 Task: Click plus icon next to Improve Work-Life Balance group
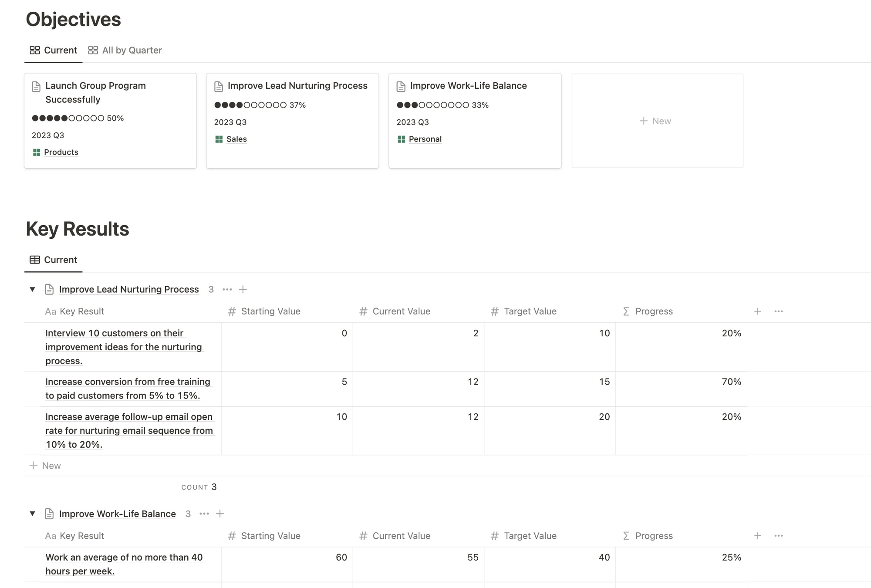coord(220,514)
